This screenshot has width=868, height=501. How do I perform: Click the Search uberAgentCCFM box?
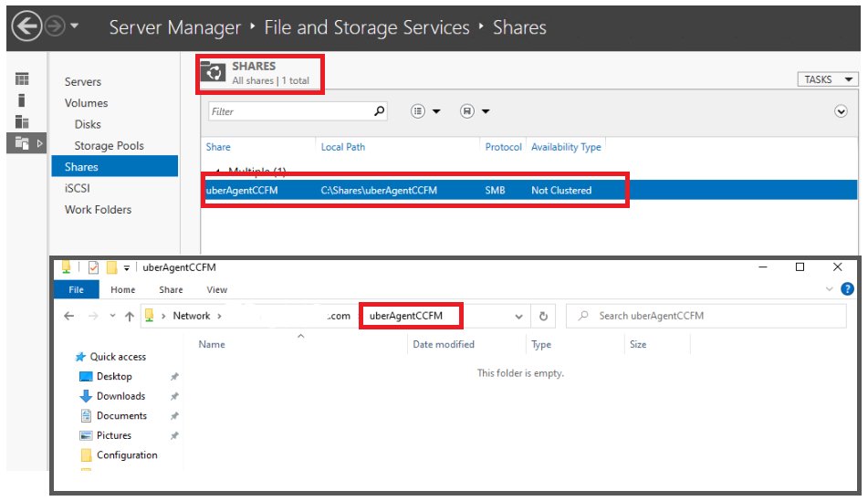pos(706,316)
